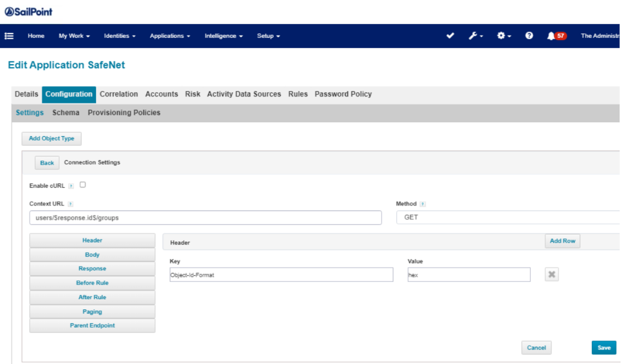Open the After Rule section

click(93, 297)
